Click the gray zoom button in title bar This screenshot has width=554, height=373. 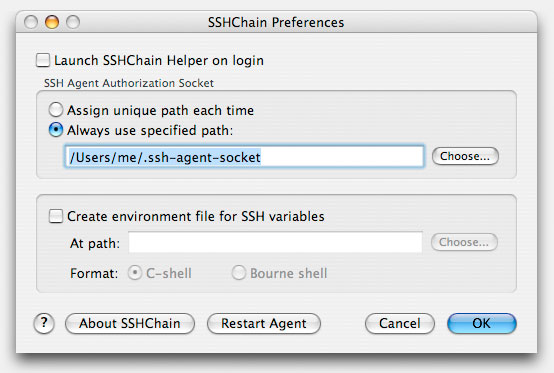click(x=73, y=22)
